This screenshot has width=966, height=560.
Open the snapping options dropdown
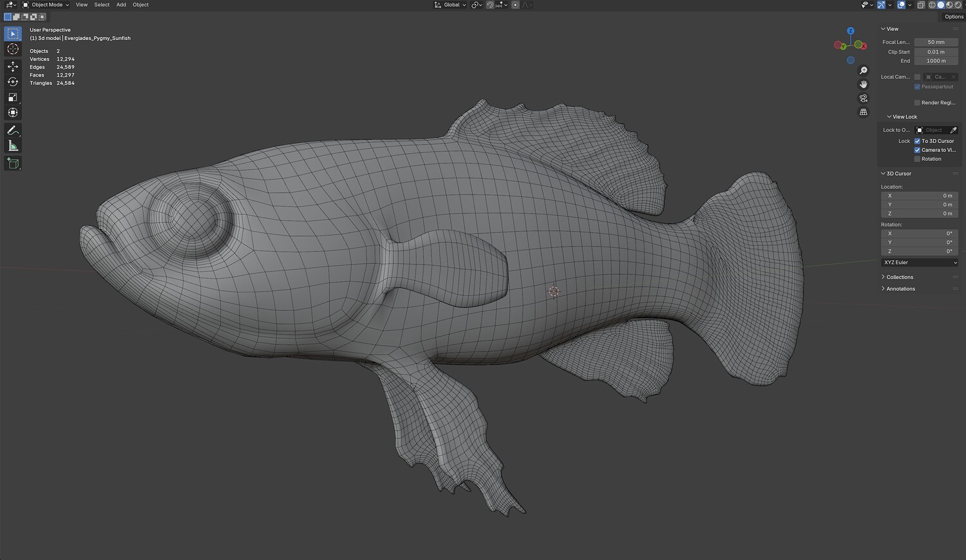tap(502, 5)
